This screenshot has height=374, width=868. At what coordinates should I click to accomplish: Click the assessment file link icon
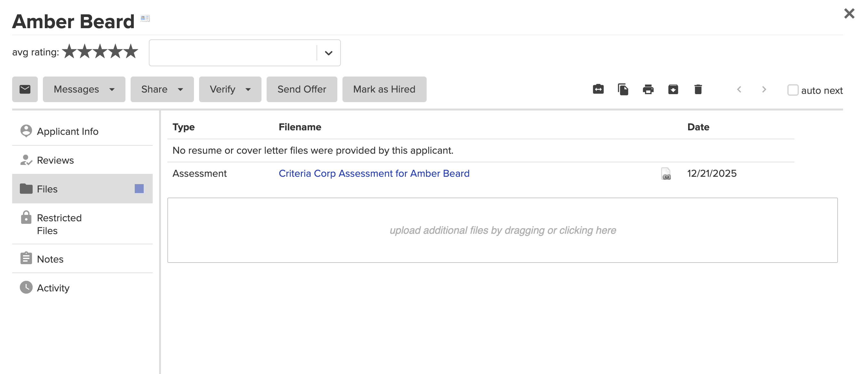tap(666, 174)
